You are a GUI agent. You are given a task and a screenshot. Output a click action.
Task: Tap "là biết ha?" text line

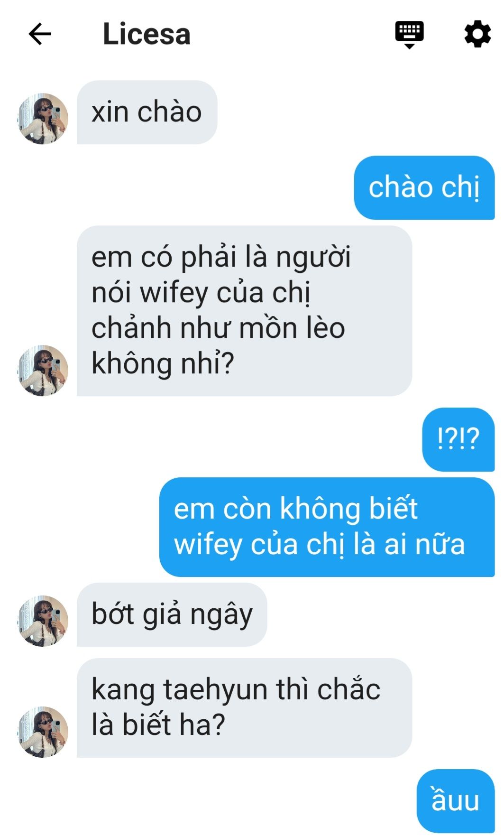pos(158,725)
